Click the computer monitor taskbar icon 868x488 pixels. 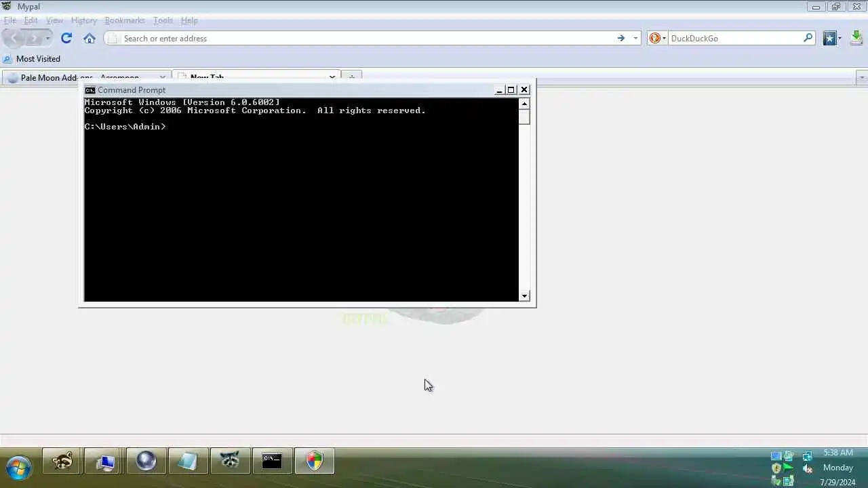click(104, 461)
